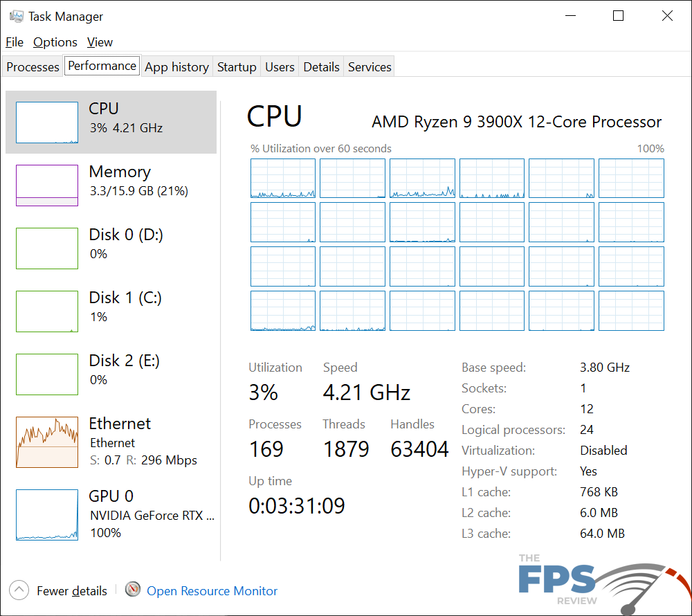Click the L1 cache 768 KB value
This screenshot has width=692, height=616.
pyautogui.click(x=599, y=492)
